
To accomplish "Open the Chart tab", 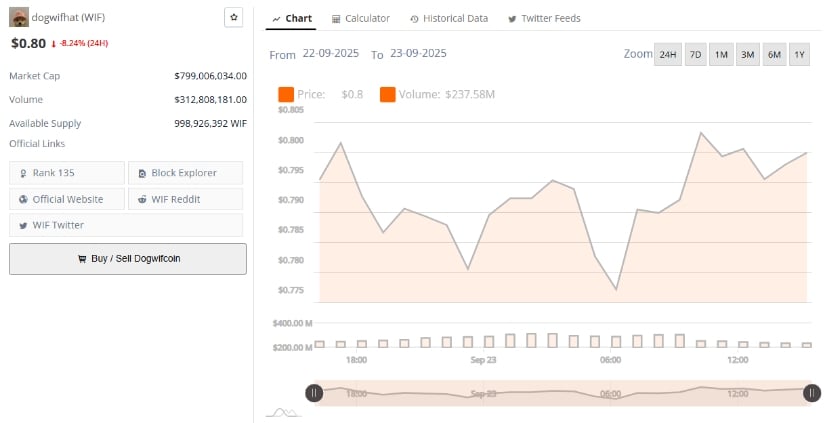I will [292, 18].
